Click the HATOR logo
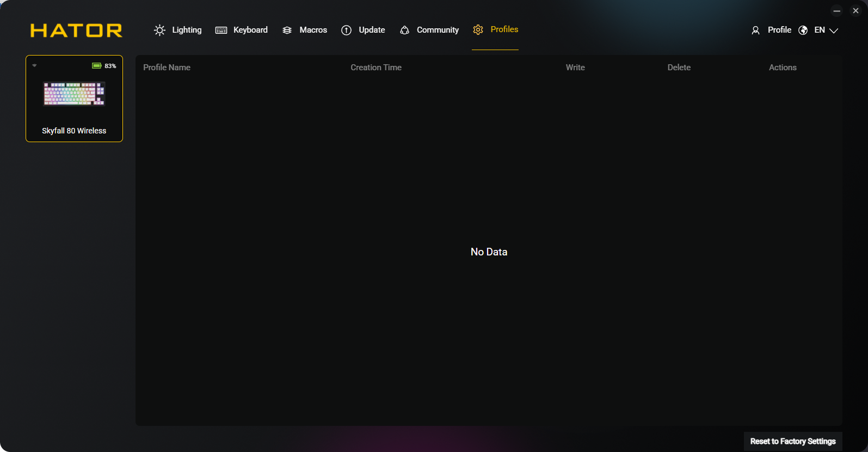Screen dimensions: 868x452 click(76, 30)
